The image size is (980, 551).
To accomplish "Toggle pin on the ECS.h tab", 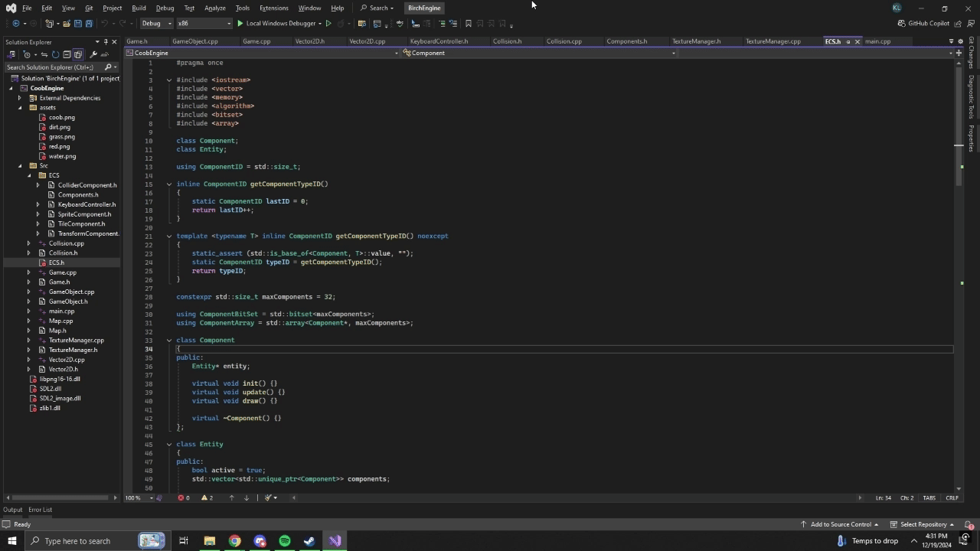I will 848,41.
